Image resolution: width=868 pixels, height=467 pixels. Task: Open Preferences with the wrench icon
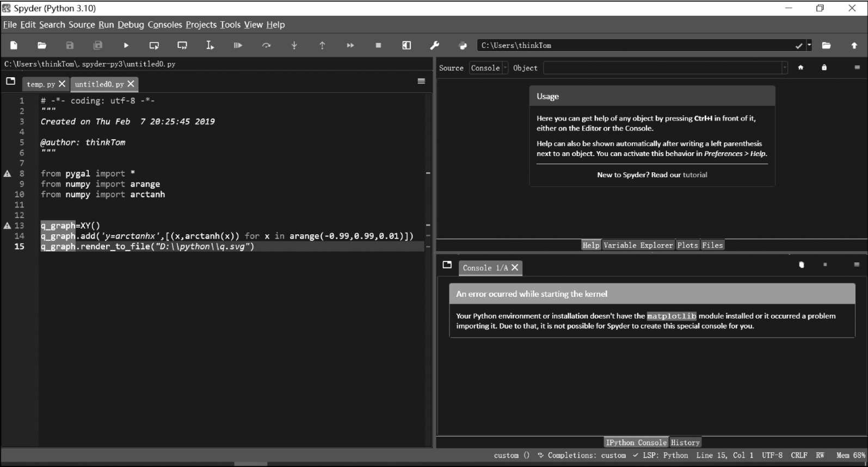pyautogui.click(x=434, y=46)
